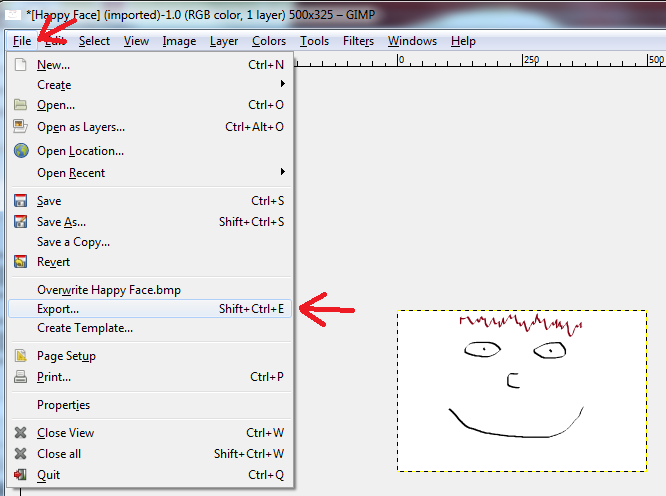Click the GIMP window title bar icon
666x496 pixels.
pyautogui.click(x=12, y=15)
